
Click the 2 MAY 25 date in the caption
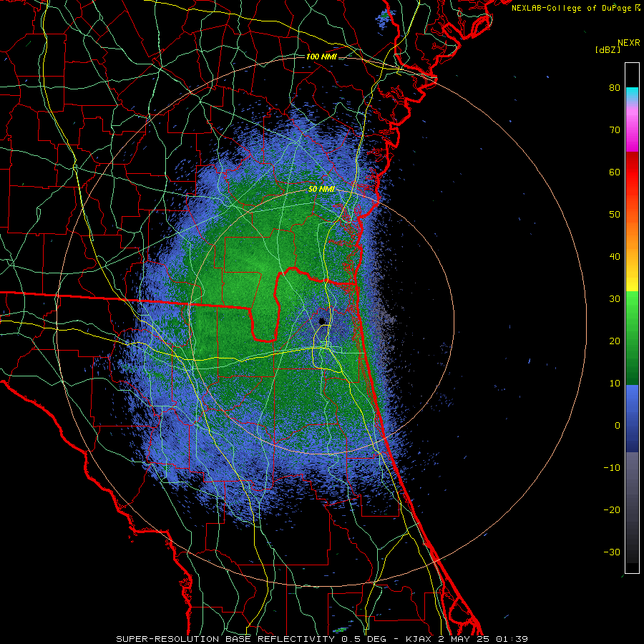pyautogui.click(x=465, y=639)
